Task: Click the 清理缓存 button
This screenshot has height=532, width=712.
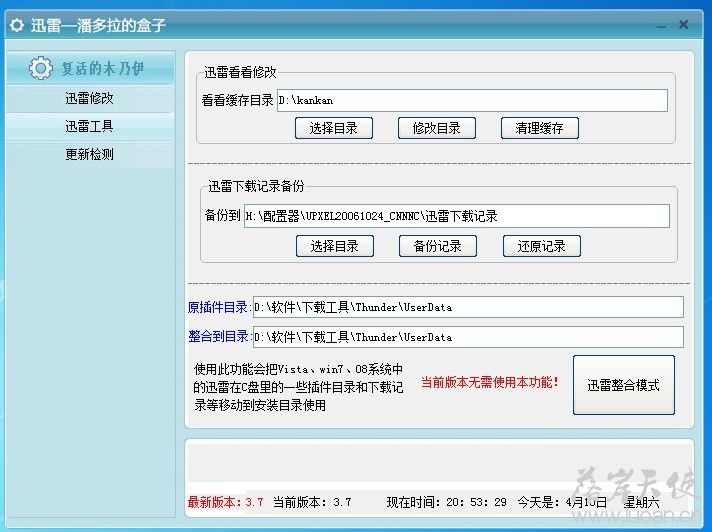Action: [539, 128]
